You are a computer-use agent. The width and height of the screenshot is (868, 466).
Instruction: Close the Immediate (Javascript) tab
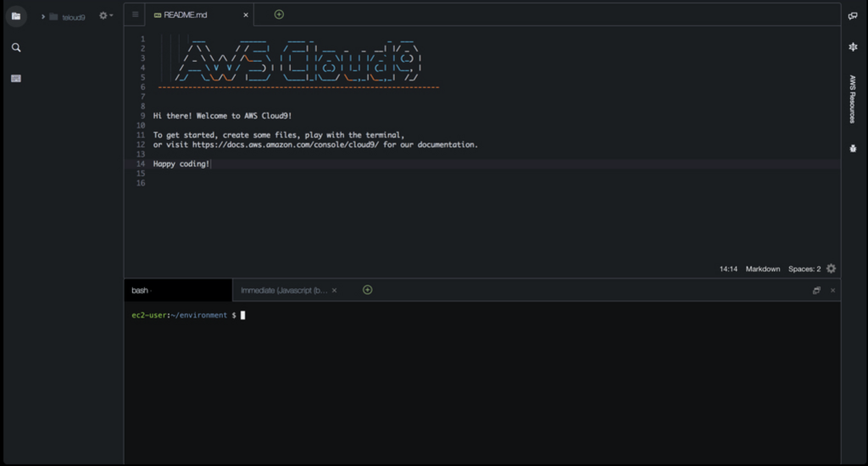click(334, 290)
